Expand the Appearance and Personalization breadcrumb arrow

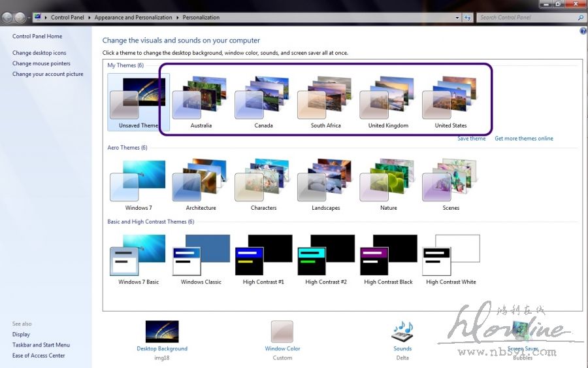[x=178, y=18]
